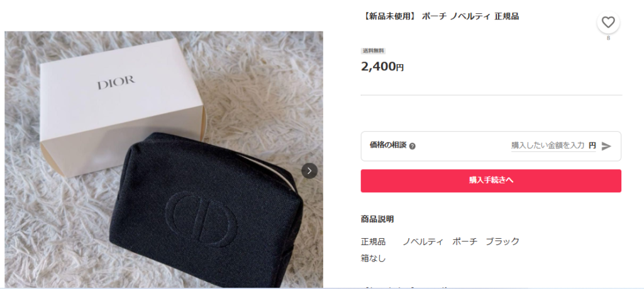Click the 円 currency label beside input
Image resolution: width=644 pixels, height=289 pixels.
[x=592, y=145]
